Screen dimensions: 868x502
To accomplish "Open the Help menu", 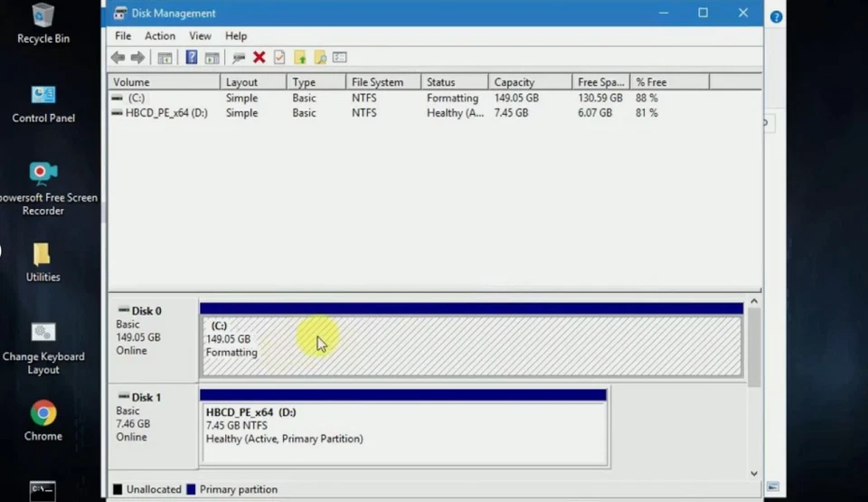I will (236, 36).
